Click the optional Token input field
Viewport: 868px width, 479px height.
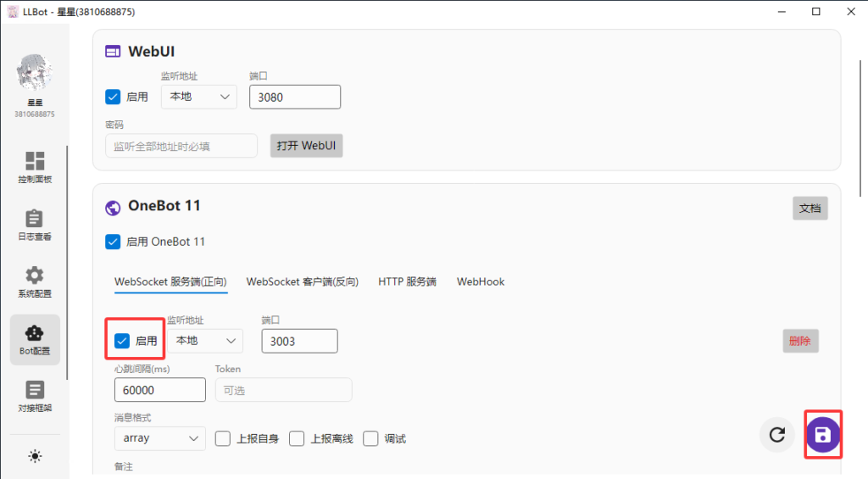pos(283,390)
